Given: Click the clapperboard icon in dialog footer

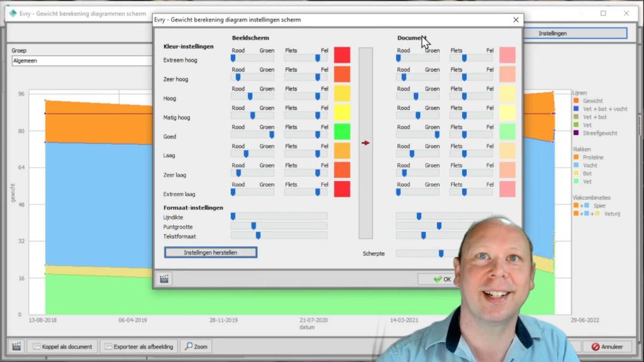Looking at the screenshot, I should click(x=164, y=279).
